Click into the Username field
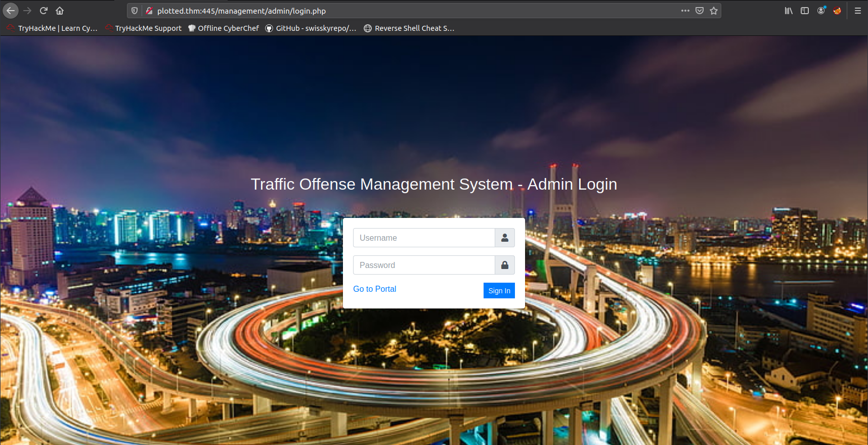 pyautogui.click(x=424, y=238)
